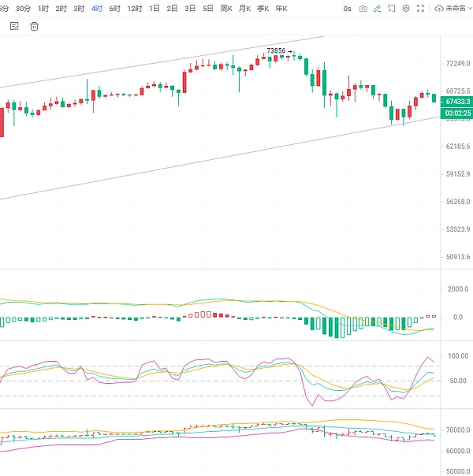Enter fullscreen chart mode
The height and width of the screenshot is (476, 473).
pos(420,9)
